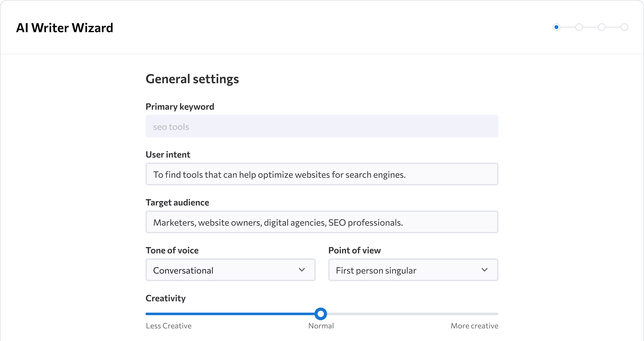
Task: Click the first wizard step indicator dot
Action: tap(556, 27)
